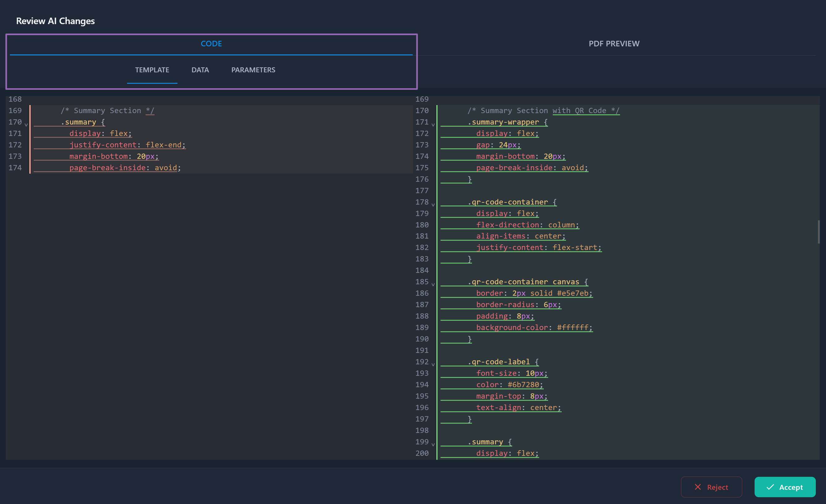Select the PARAMETERS tab
This screenshot has width=826, height=504.
[x=253, y=70]
